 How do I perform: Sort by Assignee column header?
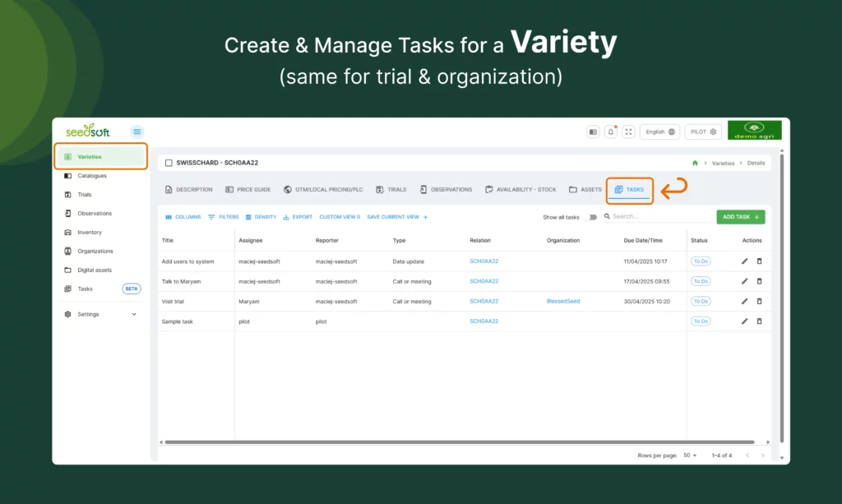pyautogui.click(x=250, y=240)
